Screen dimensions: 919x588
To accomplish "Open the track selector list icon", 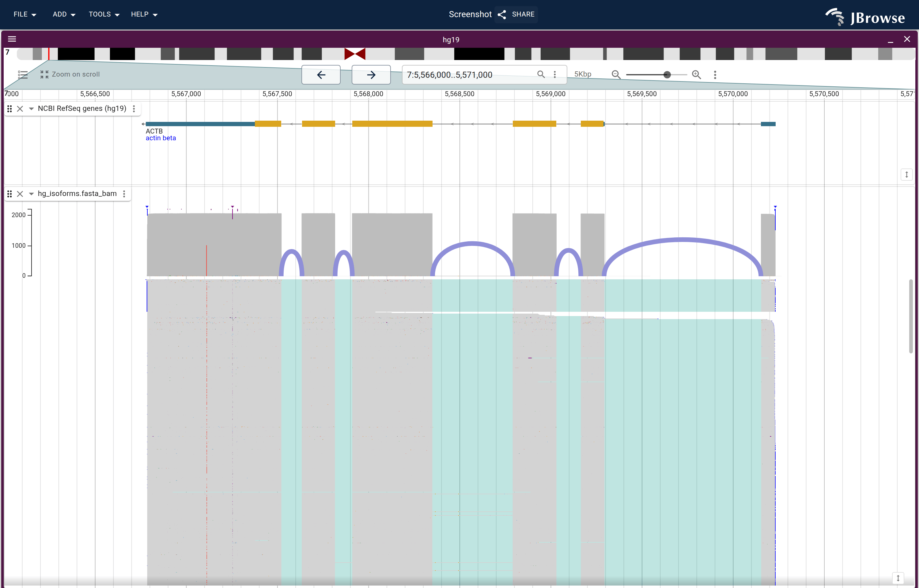I will click(x=23, y=74).
